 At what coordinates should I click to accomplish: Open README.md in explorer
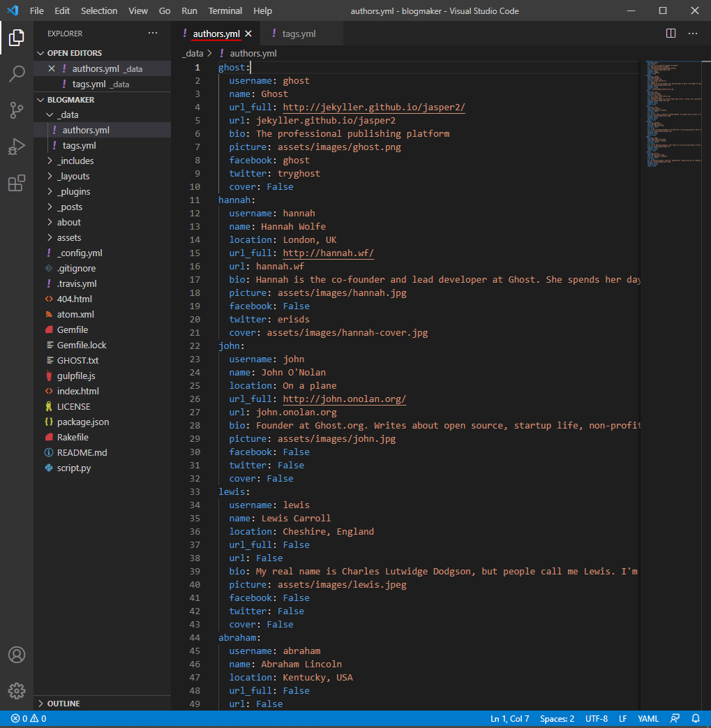tap(102, 452)
